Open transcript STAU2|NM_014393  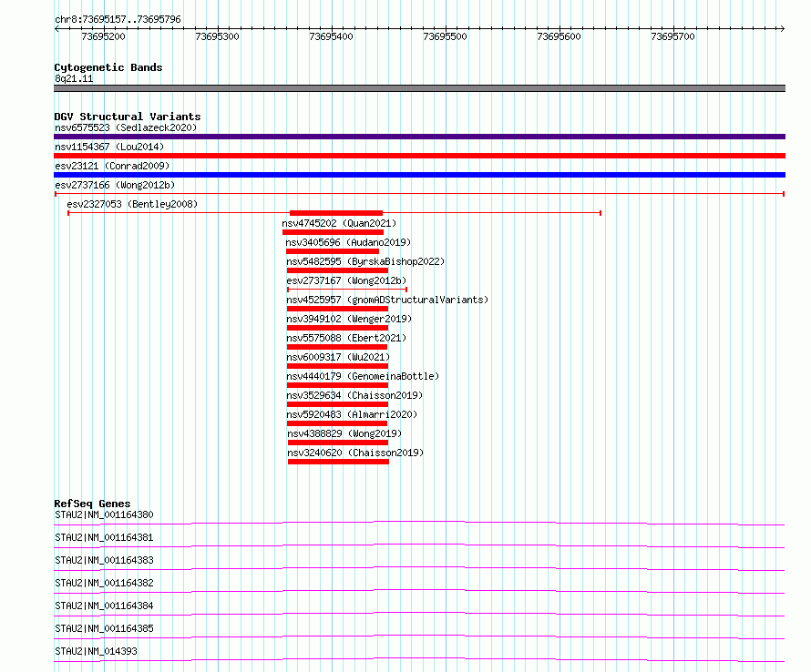pyautogui.click(x=97, y=651)
